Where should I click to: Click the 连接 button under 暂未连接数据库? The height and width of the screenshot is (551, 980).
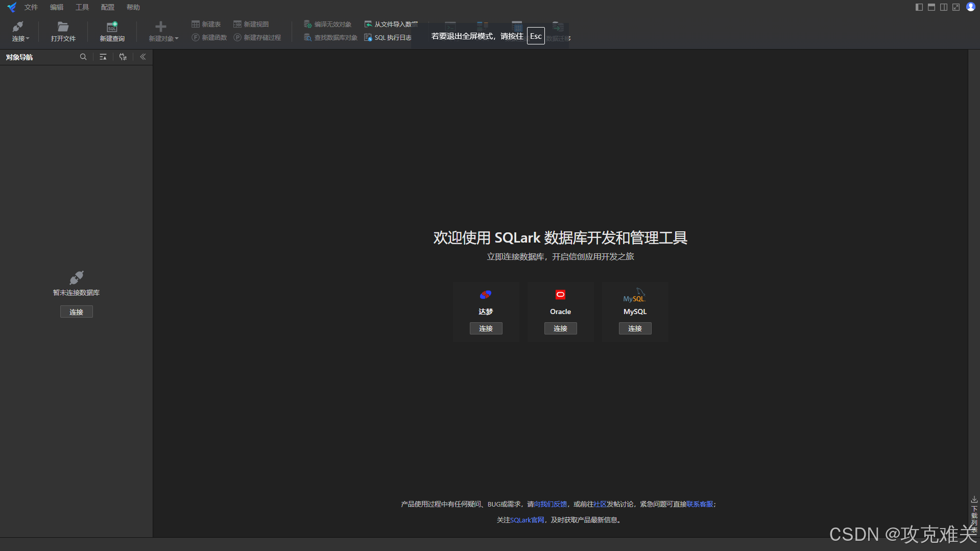(x=77, y=312)
